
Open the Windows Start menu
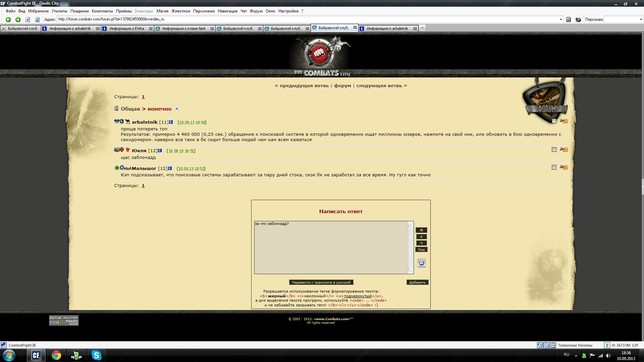click(9, 355)
